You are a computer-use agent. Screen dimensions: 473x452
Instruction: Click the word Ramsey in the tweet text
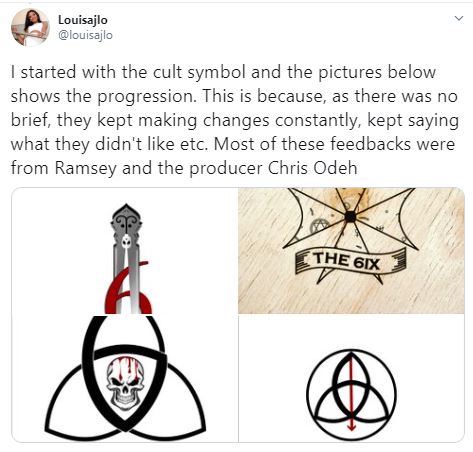pos(86,168)
